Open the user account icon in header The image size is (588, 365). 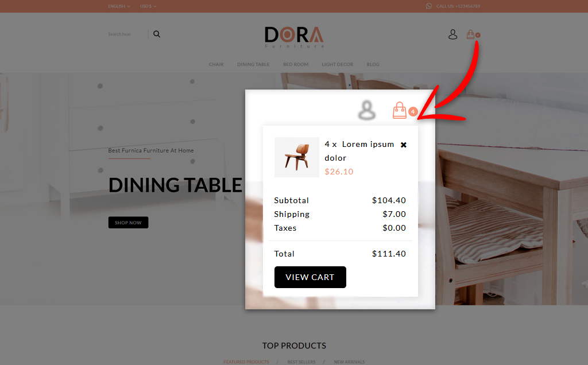pos(452,34)
